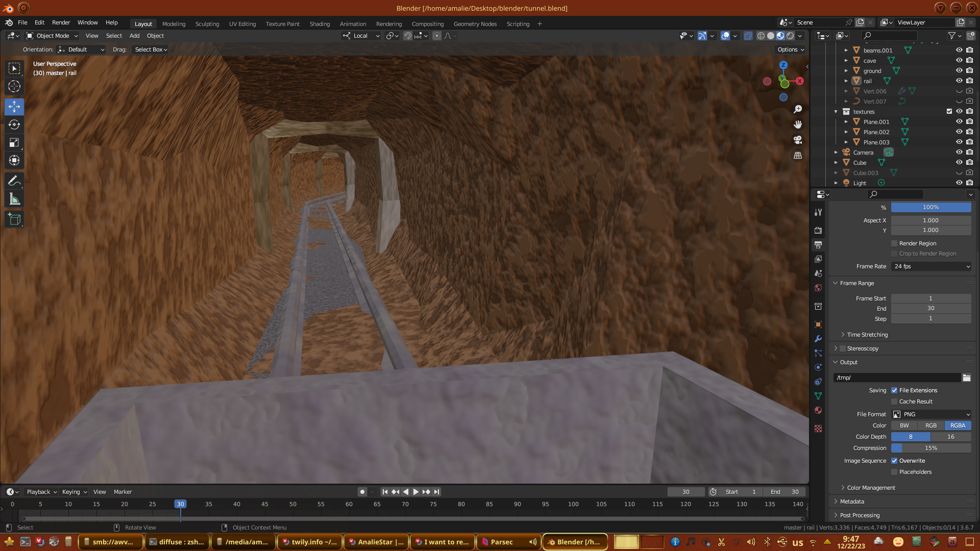Open the Render menu
This screenshot has width=980, height=551.
[61, 22]
